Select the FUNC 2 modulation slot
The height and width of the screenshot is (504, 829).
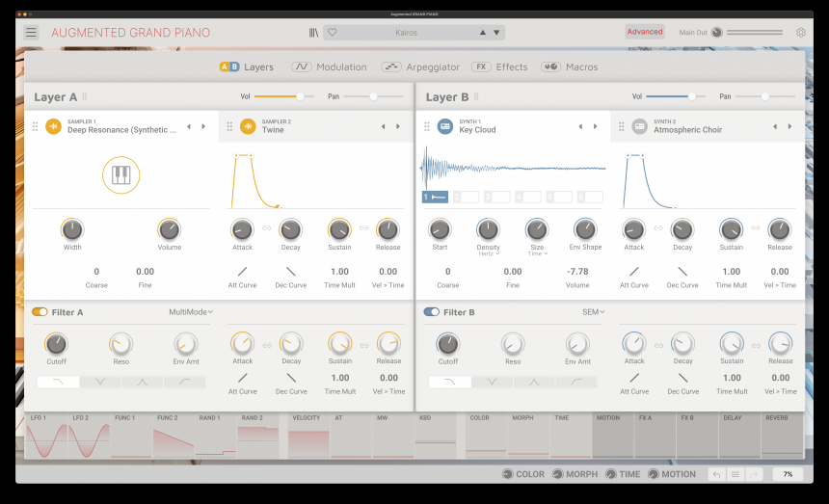click(x=174, y=436)
